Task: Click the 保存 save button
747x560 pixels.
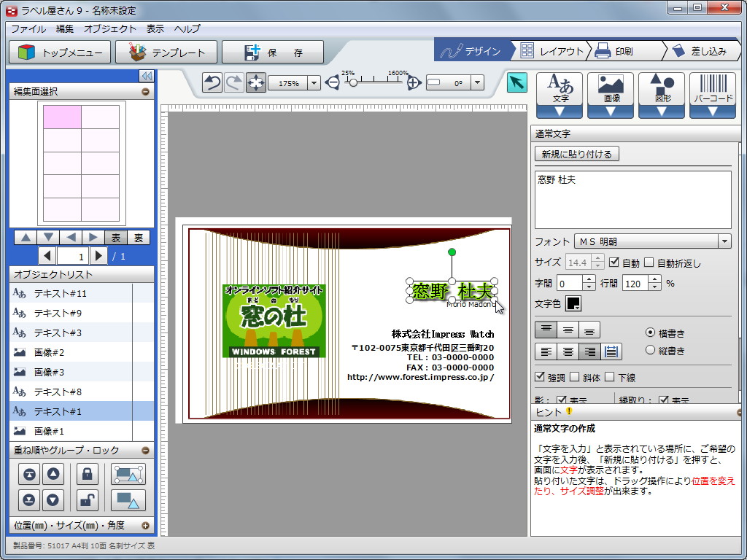Action: 273,52
